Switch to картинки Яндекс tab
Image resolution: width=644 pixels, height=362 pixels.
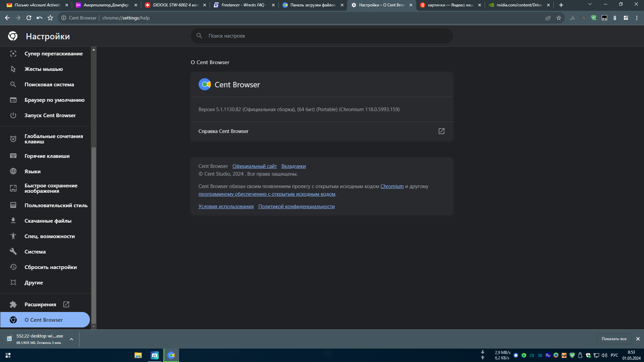(x=449, y=5)
